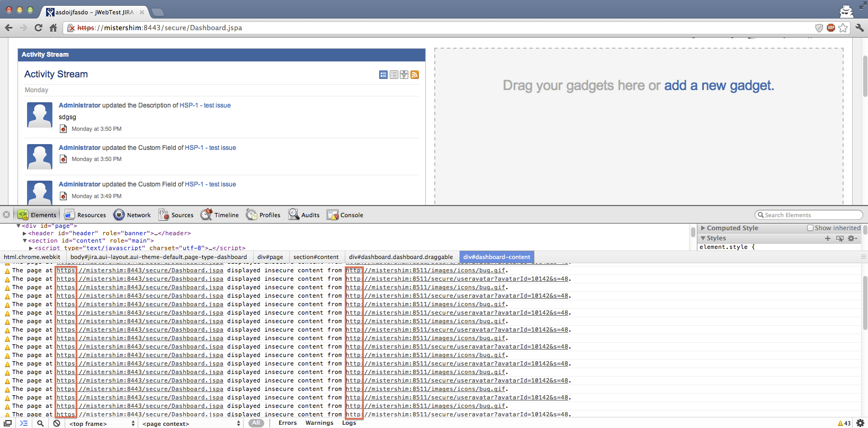This screenshot has width=868, height=428.
Task: Select the All console filter
Action: click(256, 423)
